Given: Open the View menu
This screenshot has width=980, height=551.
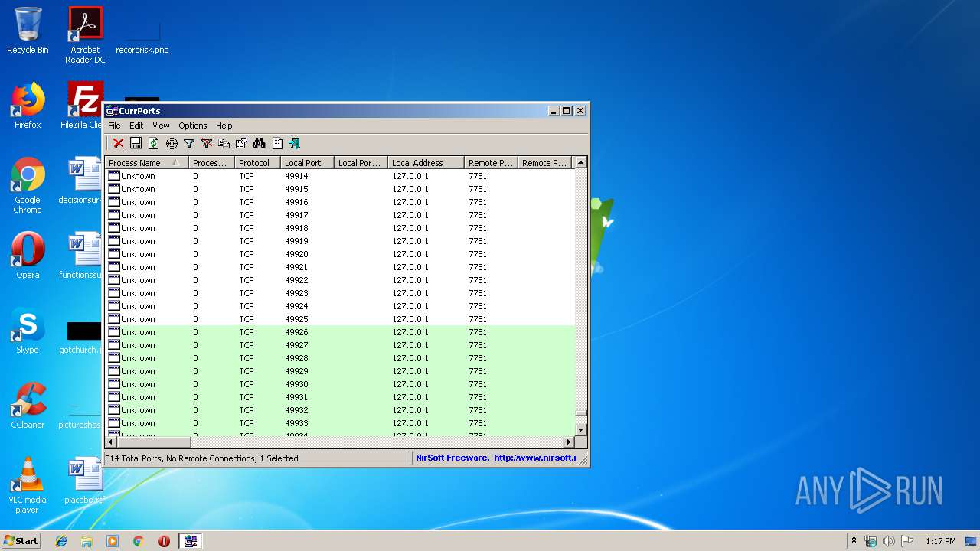Looking at the screenshot, I should 161,126.
